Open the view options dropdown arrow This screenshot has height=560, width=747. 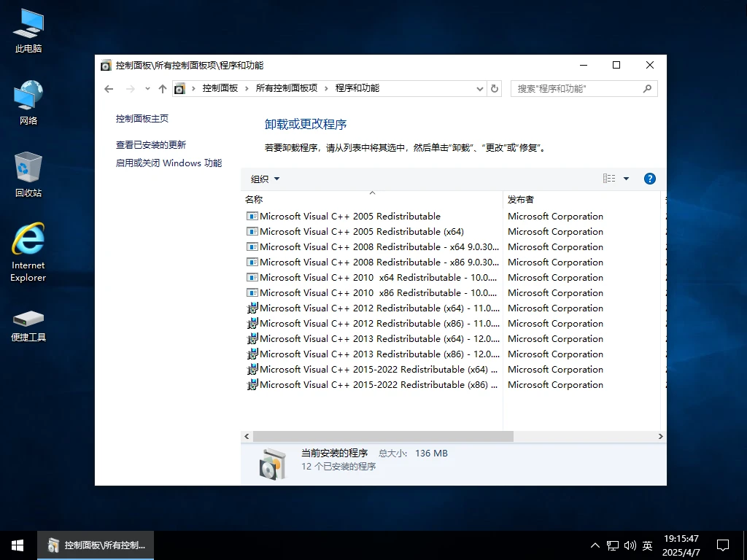(x=626, y=178)
